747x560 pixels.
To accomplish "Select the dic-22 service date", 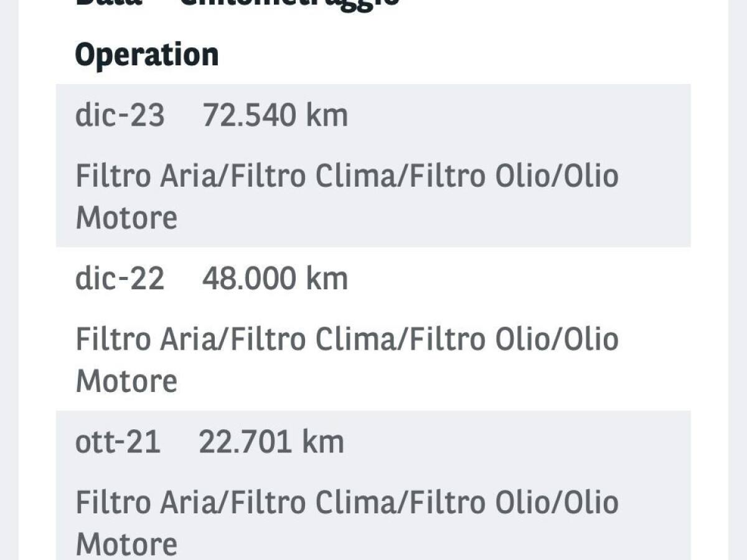I will (x=120, y=279).
